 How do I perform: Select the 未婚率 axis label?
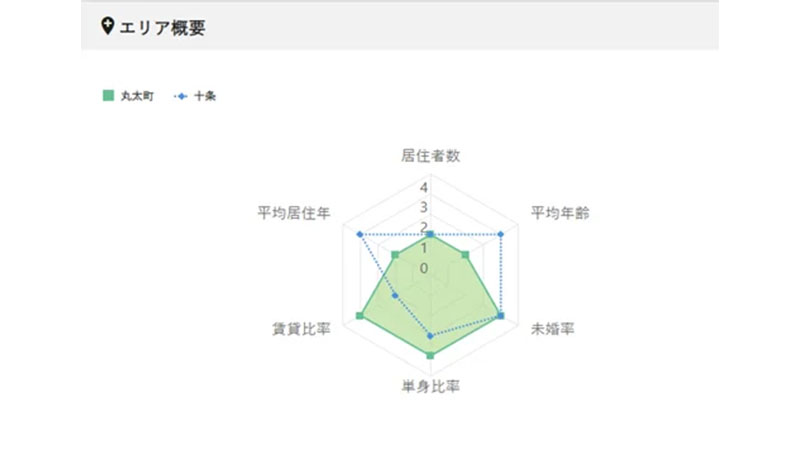pos(553,329)
